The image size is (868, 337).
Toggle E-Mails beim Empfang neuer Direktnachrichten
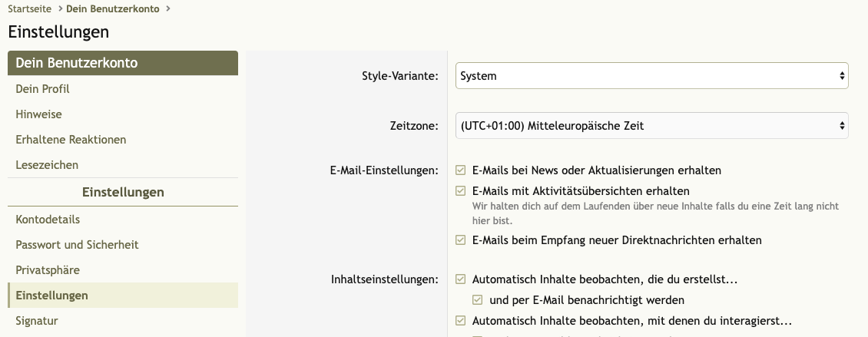click(x=461, y=240)
